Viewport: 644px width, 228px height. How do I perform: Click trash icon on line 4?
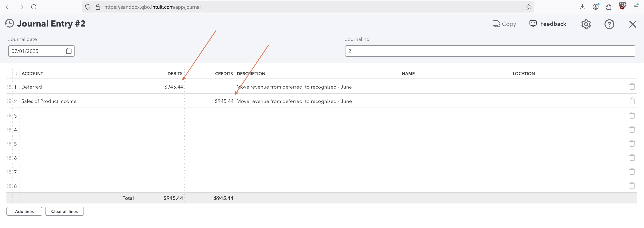click(632, 129)
